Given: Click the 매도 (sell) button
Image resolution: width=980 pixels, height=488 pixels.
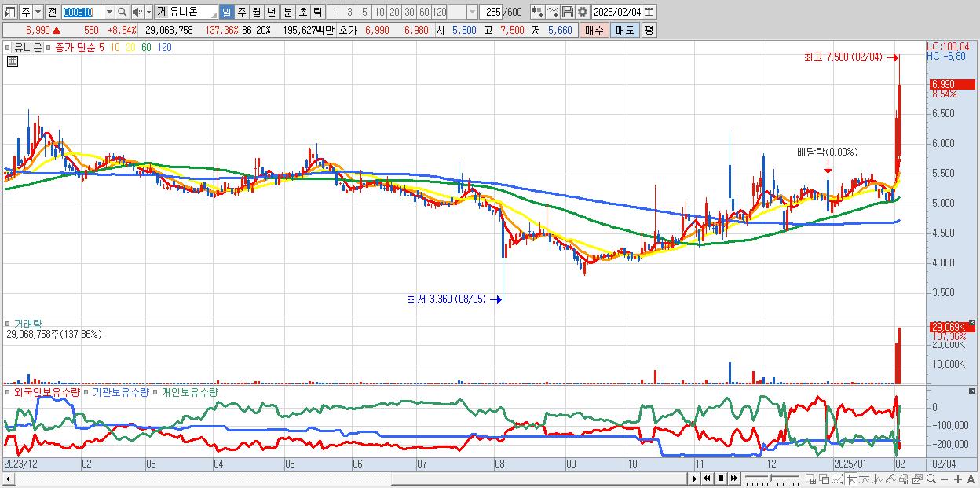Looking at the screenshot, I should click(x=624, y=30).
